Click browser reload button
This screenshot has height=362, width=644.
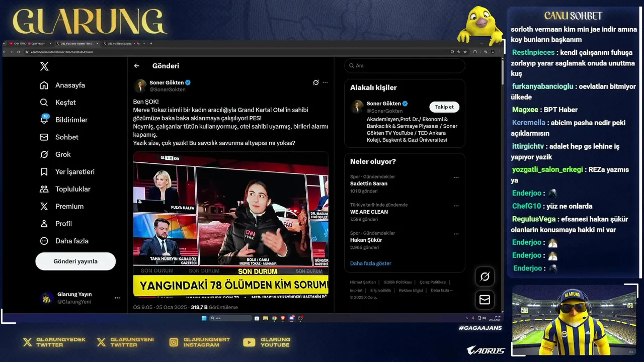[19, 52]
